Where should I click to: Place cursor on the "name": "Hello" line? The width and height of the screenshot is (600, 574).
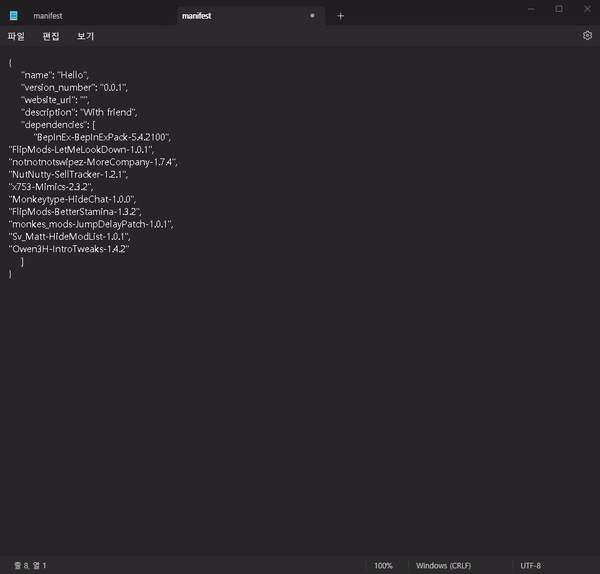[x=55, y=75]
